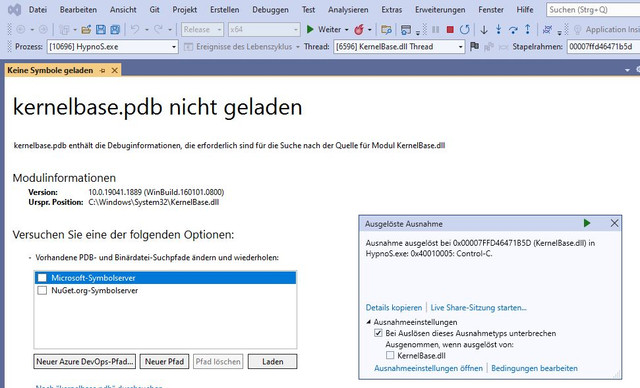Viewport: 640px width, 388px height.
Task: Click the Neuer Pfad button
Action: point(164,361)
